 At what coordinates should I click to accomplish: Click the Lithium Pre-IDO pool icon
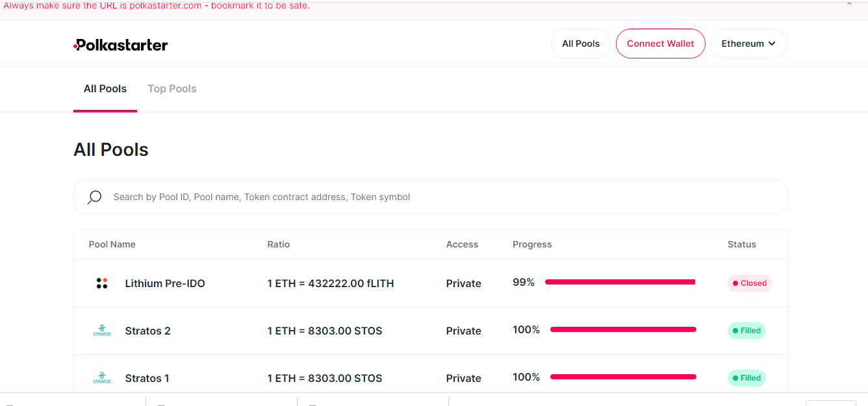pyautogui.click(x=102, y=283)
